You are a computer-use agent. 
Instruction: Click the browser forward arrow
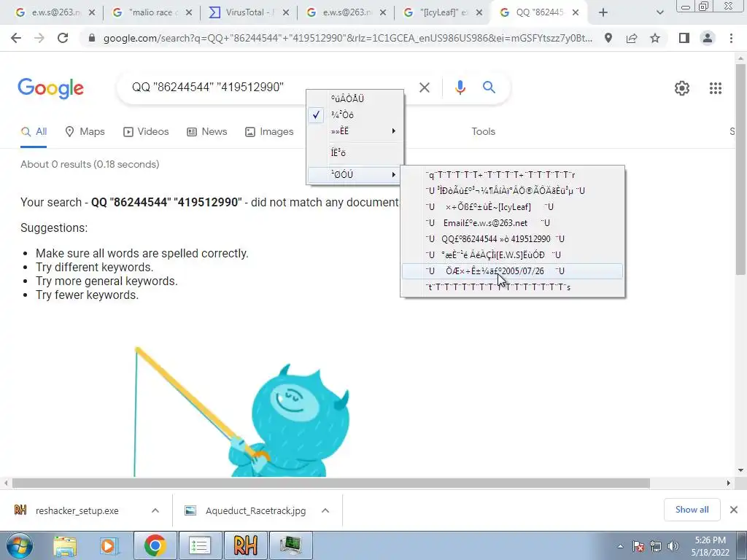(39, 38)
